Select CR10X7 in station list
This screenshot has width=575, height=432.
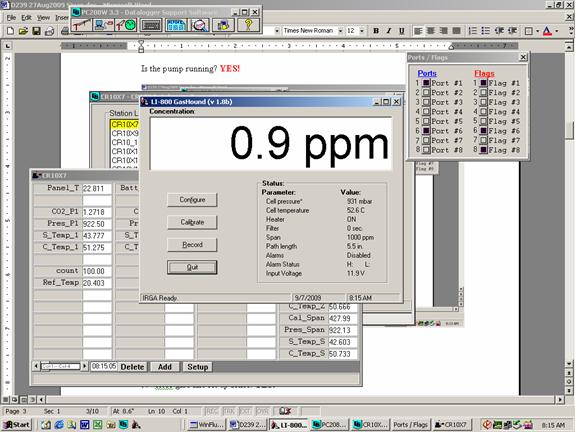click(125, 124)
